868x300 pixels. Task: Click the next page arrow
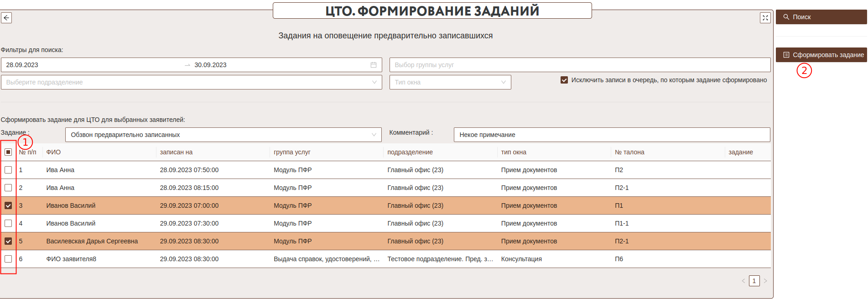[x=765, y=281]
